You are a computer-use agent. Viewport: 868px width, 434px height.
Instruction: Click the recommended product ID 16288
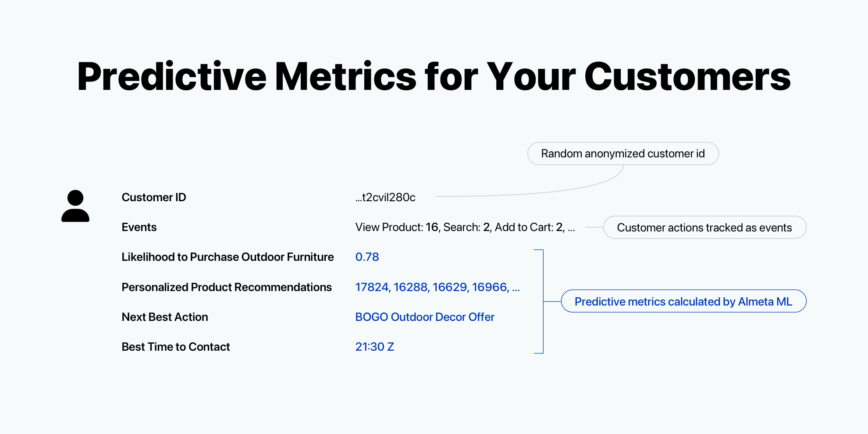pyautogui.click(x=410, y=288)
